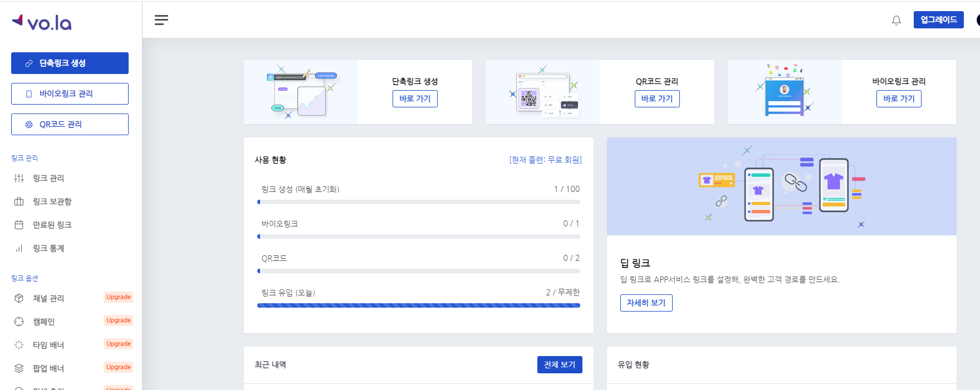Click the 링크 유입 (오늘) progress bar

[x=419, y=305]
